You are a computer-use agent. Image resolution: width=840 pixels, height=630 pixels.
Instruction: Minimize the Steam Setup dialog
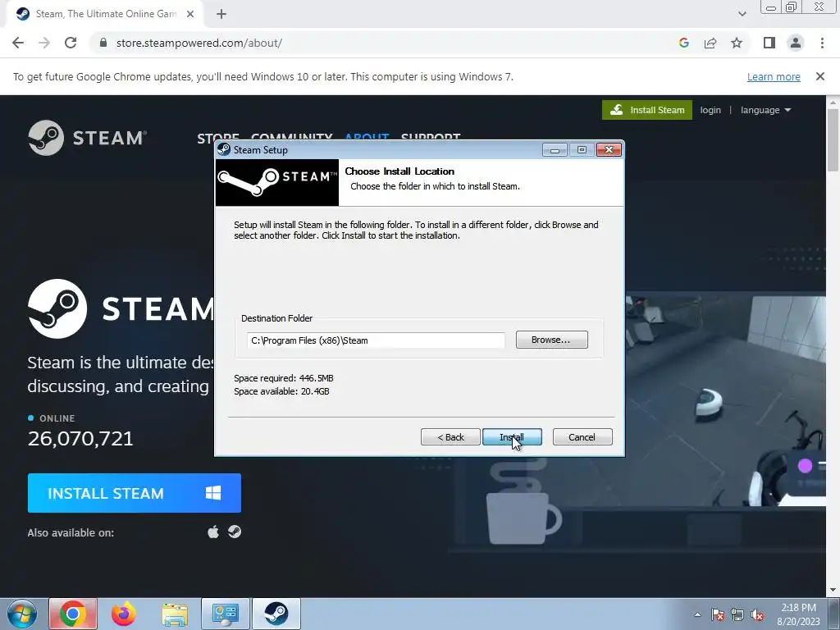pos(555,150)
